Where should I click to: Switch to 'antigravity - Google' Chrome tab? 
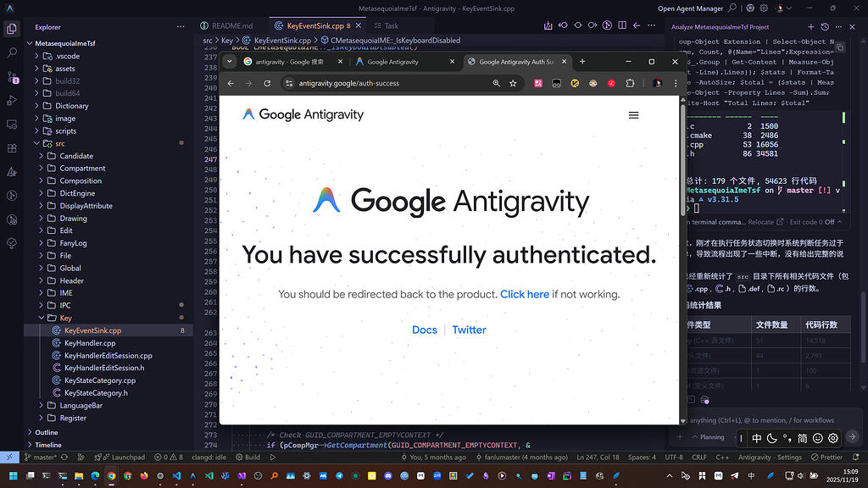click(x=289, y=61)
